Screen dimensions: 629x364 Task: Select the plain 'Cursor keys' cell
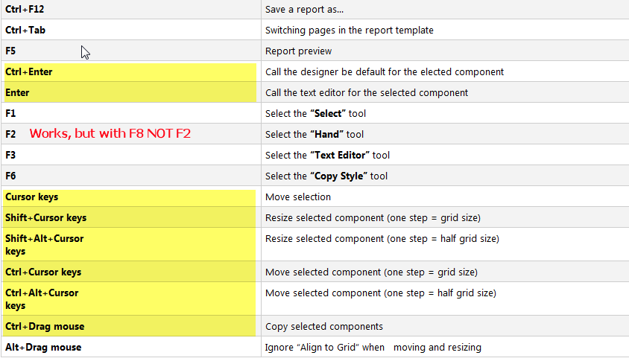pos(130,197)
